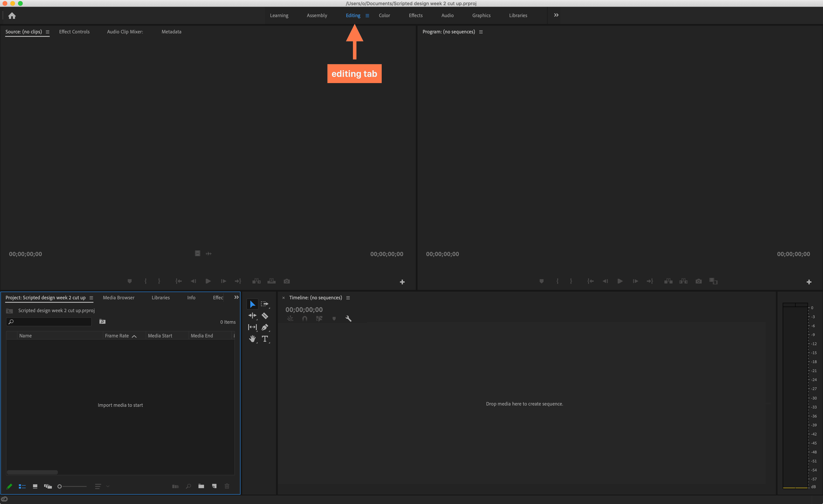Click the New Bin folder icon
Viewport: 823px width, 504px height.
pos(201,486)
